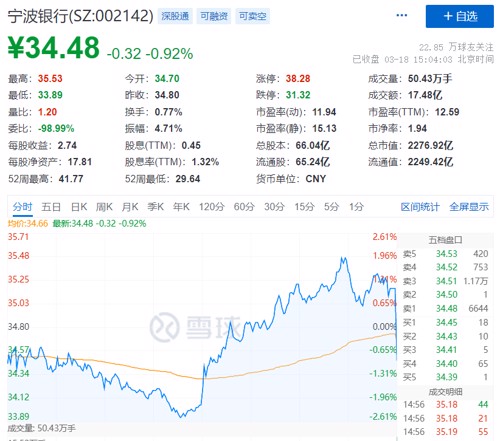Choose the 30分 interval tab
Viewport: 500px width, 441px height.
(x=274, y=207)
